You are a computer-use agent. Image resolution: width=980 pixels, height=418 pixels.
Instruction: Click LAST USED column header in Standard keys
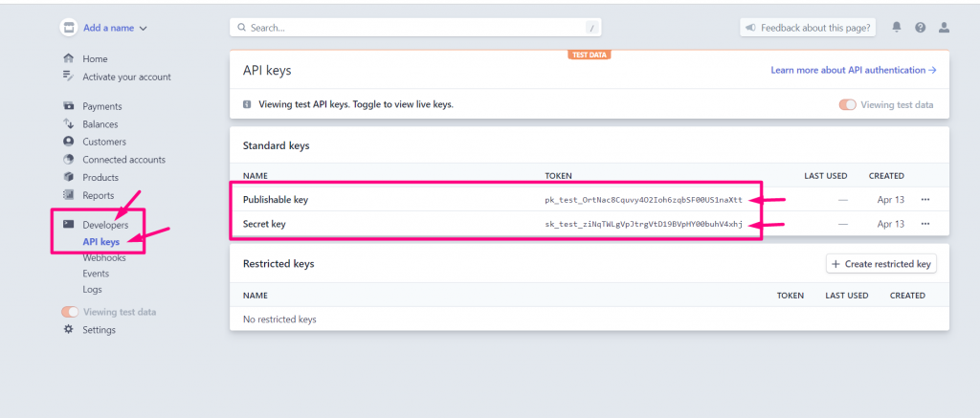[826, 176]
